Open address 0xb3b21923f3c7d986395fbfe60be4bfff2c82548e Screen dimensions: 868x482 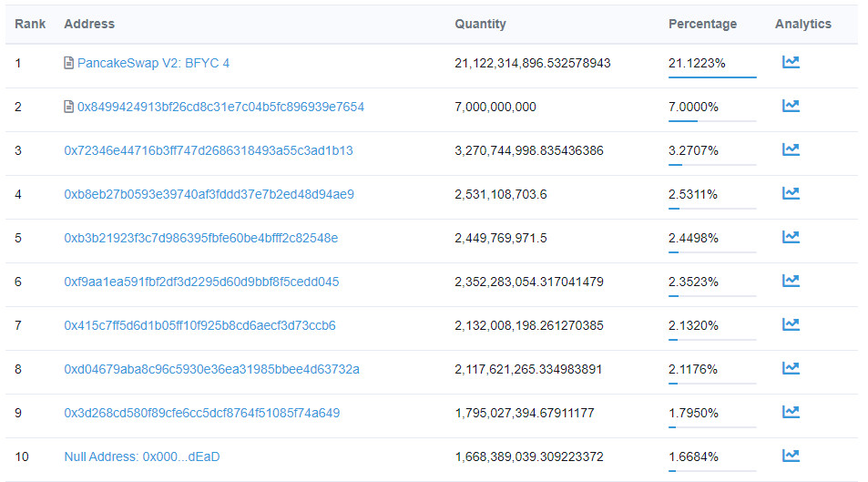201,238
